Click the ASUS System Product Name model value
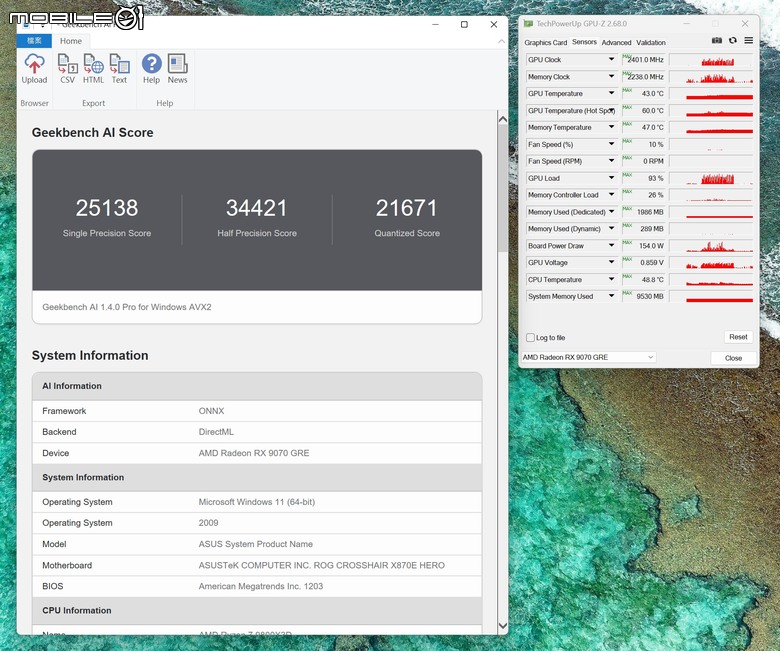780x651 pixels. (x=256, y=544)
